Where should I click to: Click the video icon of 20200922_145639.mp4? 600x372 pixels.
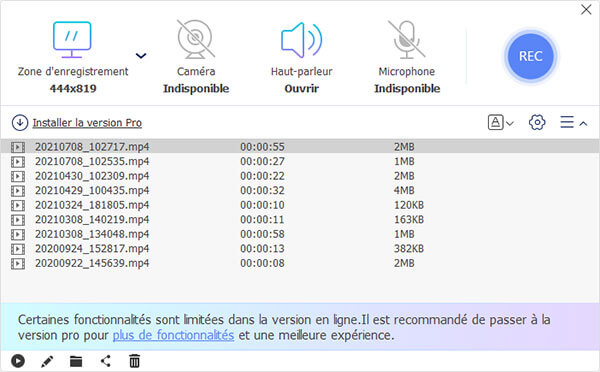(18, 263)
